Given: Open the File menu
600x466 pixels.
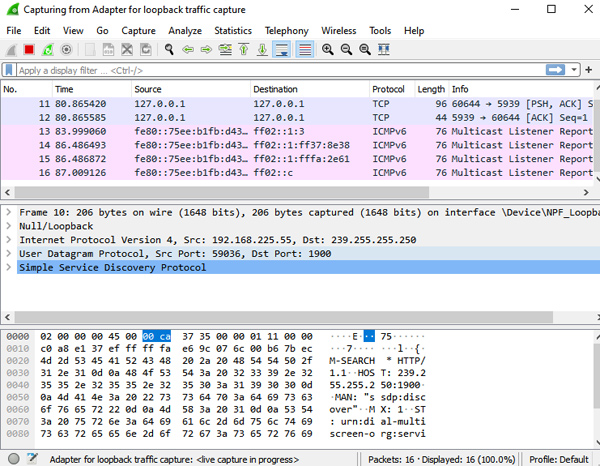Looking at the screenshot, I should (14, 31).
